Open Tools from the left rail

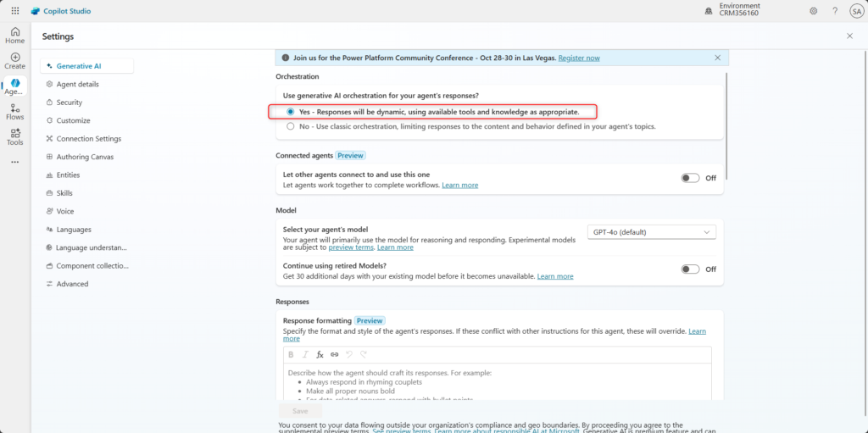pos(15,136)
